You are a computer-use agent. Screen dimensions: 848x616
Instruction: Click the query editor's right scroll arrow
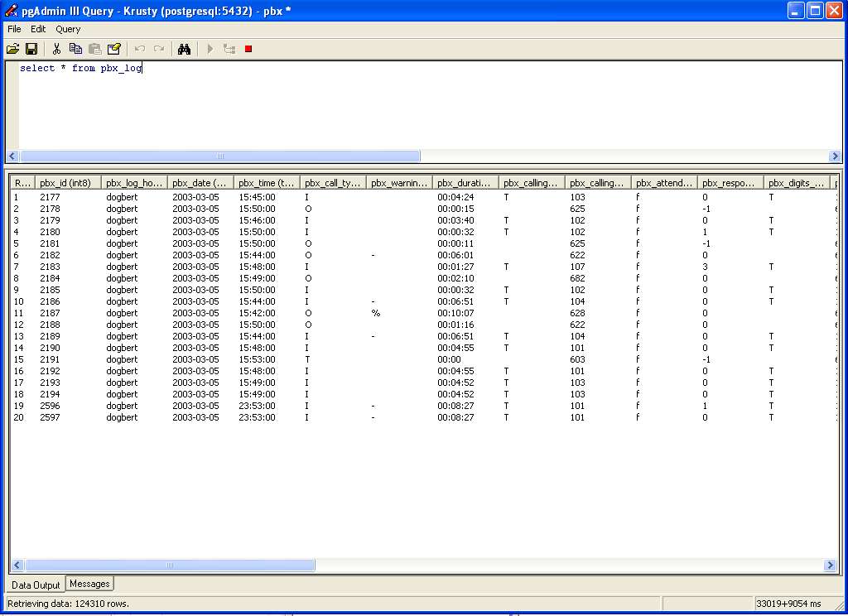pos(835,156)
